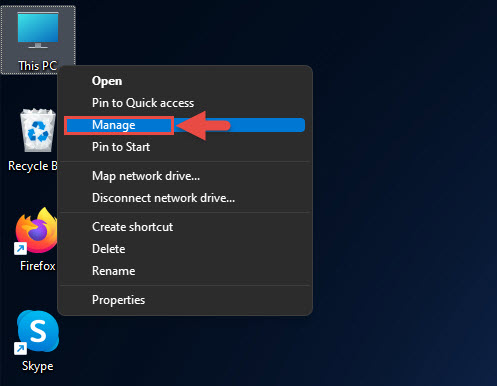The width and height of the screenshot is (497, 386).
Task: Click the red arrow pointing at Manage
Action: 203,126
